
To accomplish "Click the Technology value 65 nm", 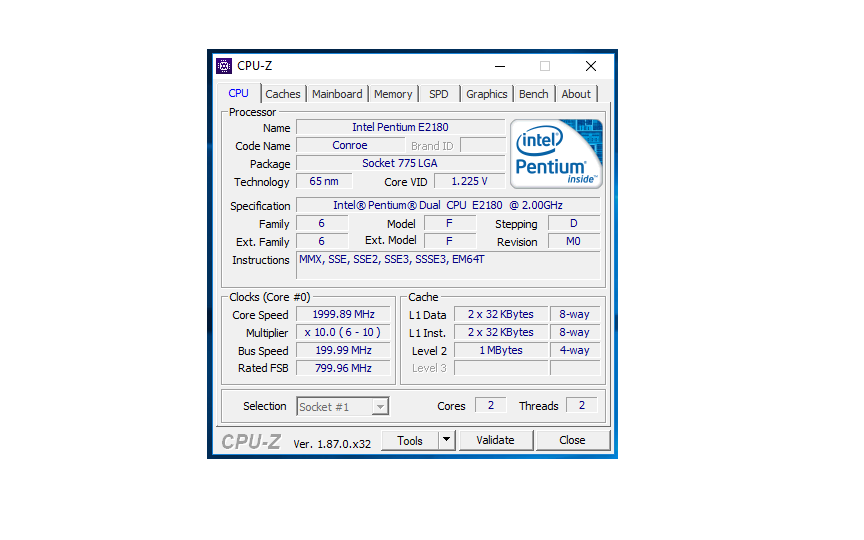I will pos(324,181).
